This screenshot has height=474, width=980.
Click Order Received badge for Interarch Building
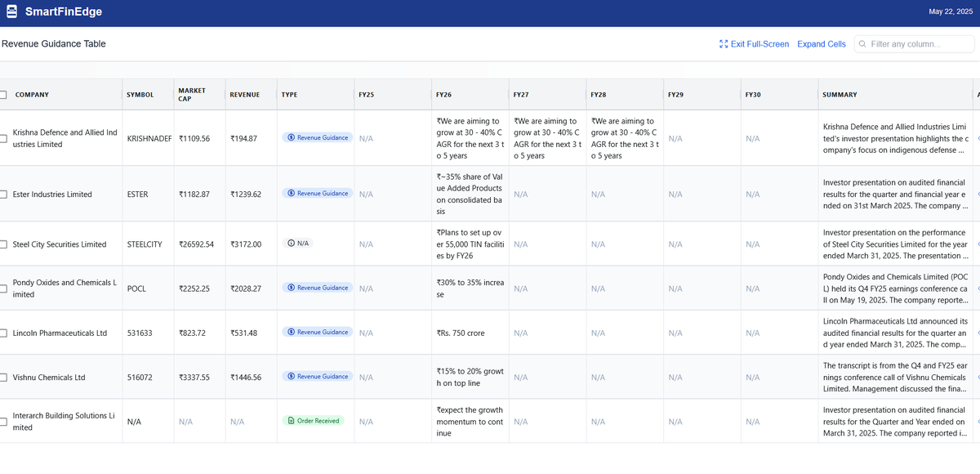[314, 421]
